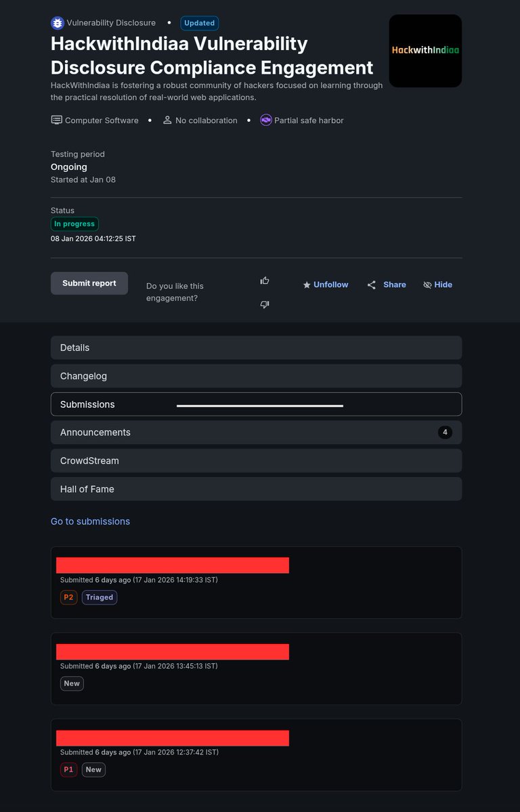Click the Hide link text

point(443,285)
